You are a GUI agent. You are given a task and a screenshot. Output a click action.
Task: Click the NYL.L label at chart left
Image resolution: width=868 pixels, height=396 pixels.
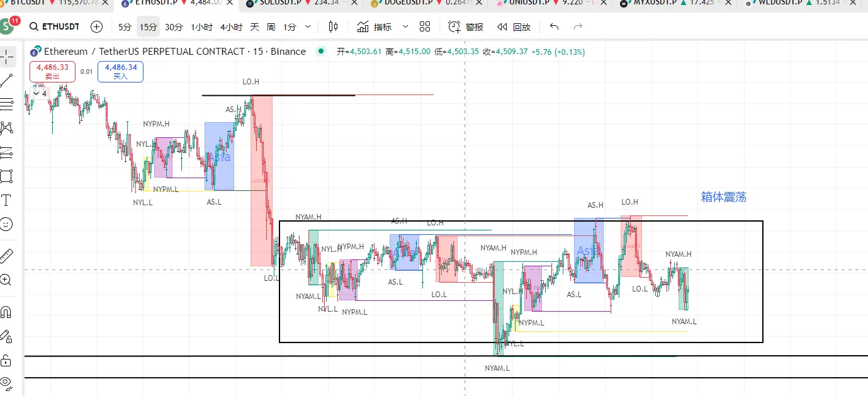tap(143, 203)
